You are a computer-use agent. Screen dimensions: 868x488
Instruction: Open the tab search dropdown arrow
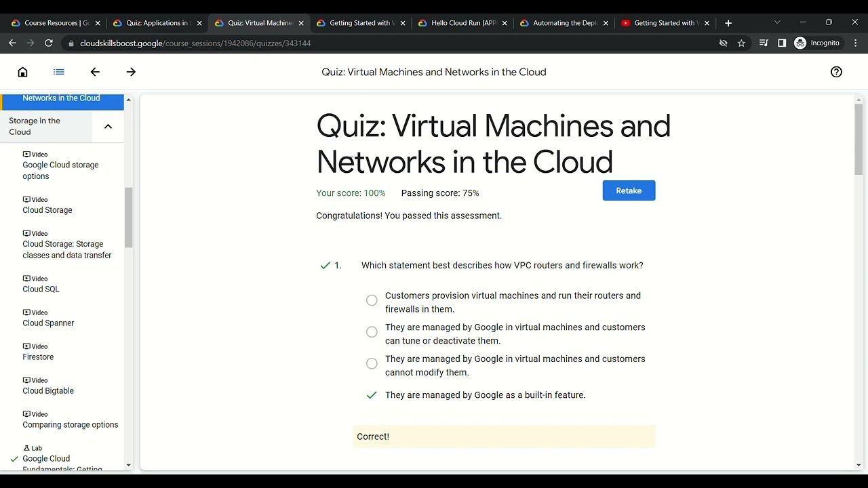[x=777, y=22]
